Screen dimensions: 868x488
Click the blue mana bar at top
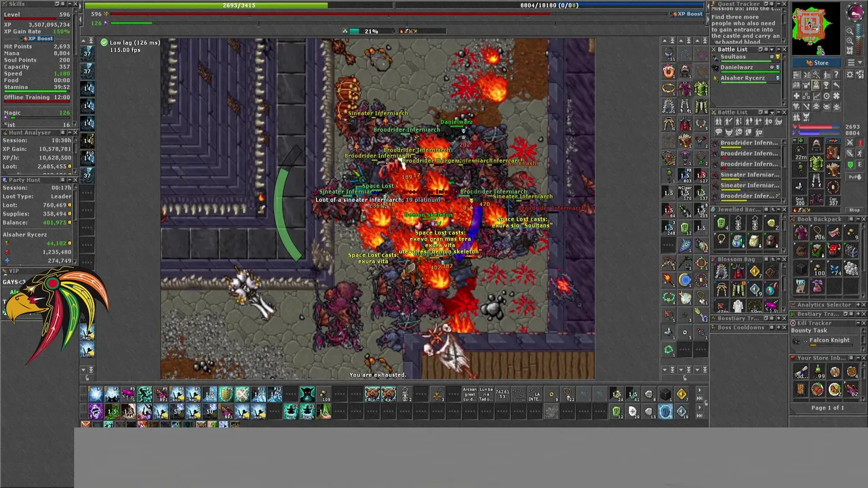549,5
